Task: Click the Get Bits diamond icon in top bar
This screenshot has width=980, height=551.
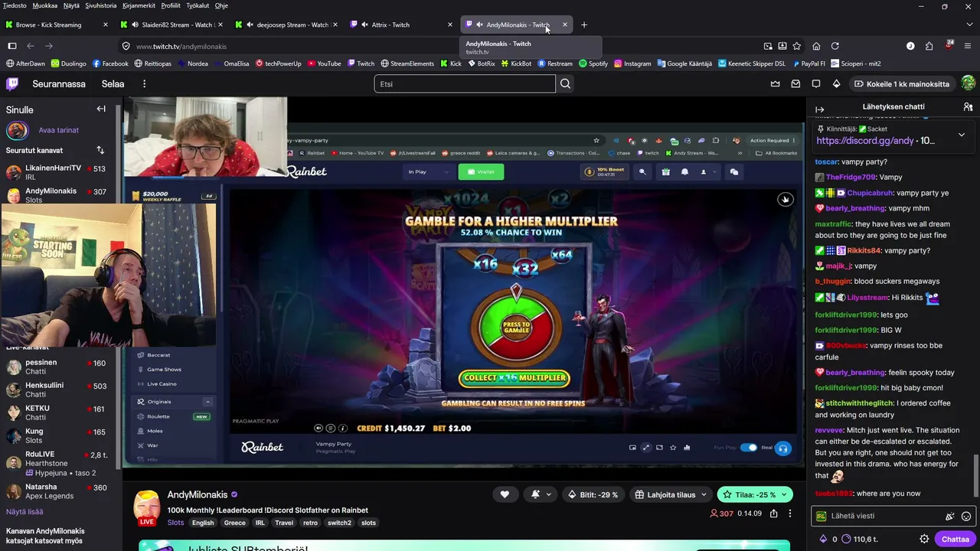Action: [836, 84]
